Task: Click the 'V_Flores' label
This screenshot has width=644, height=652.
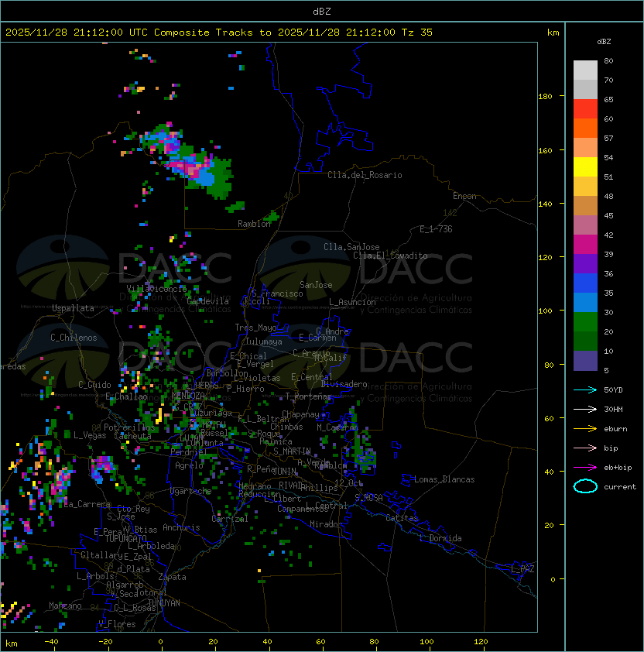Action: pyautogui.click(x=117, y=624)
